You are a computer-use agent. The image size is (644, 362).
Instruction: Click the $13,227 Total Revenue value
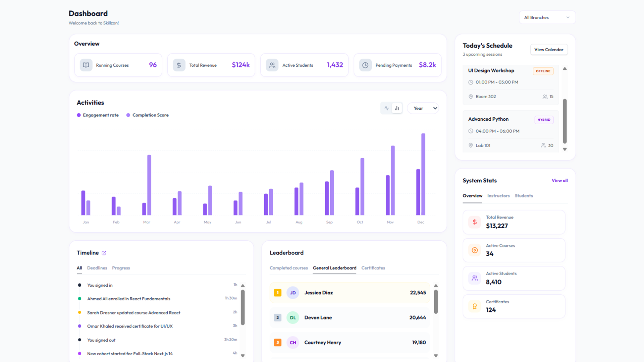(x=497, y=226)
